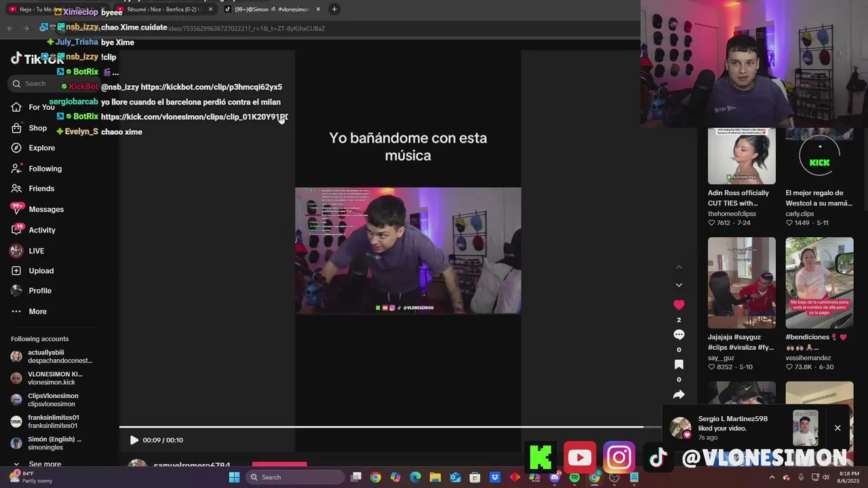Open the Activity notifications
Screen dimensions: 868x488
coord(33,230)
